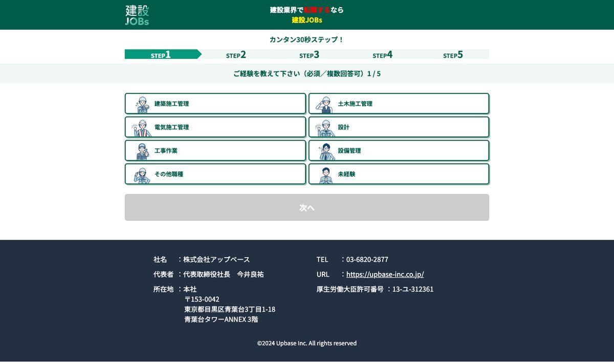Image resolution: width=614 pixels, height=364 pixels.
Task: Click STEP3 in the progress bar
Action: 309,55
